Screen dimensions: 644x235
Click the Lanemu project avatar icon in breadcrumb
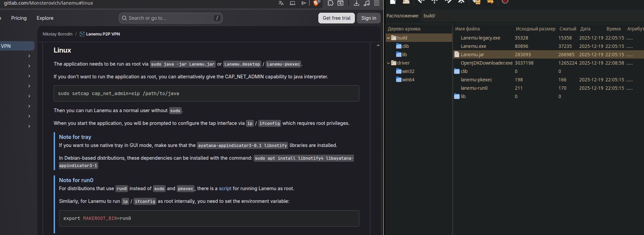coord(82,34)
